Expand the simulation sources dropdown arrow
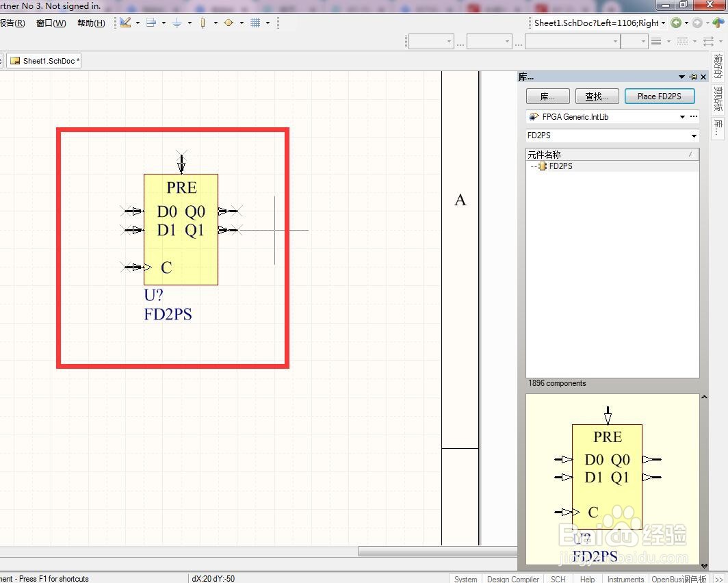Viewport: 728px width, 583px height. tap(242, 23)
